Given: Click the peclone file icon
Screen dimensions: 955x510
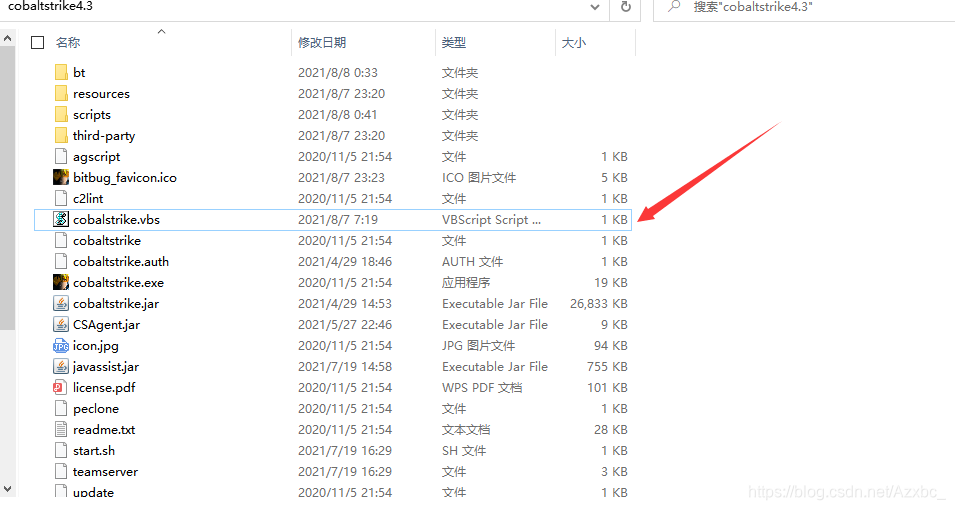Looking at the screenshot, I should click(x=61, y=408).
